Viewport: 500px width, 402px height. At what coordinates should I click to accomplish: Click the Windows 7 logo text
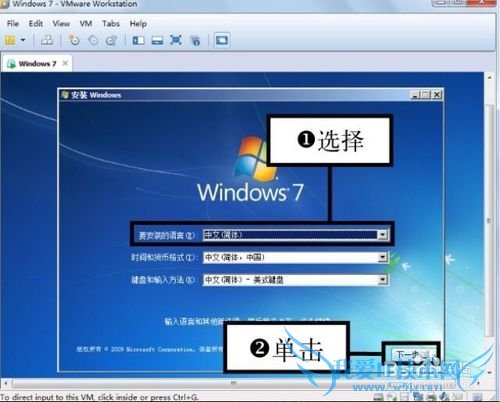click(250, 192)
